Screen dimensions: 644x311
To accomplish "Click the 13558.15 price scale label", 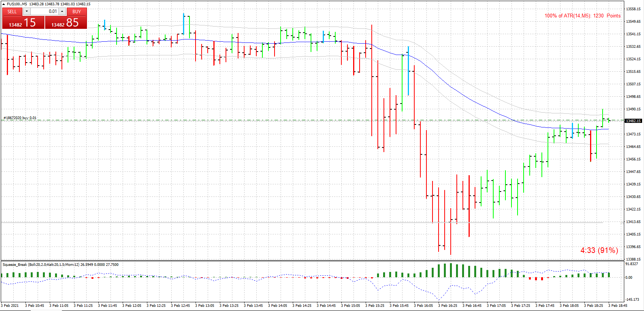I will [x=633, y=9].
